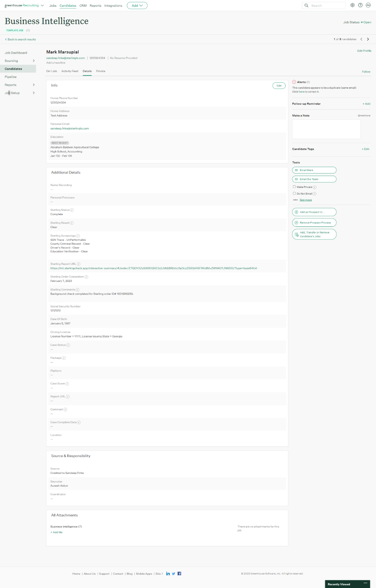Show info for Sterling Order Completion
The width and height of the screenshot is (376, 588).
tap(86, 277)
